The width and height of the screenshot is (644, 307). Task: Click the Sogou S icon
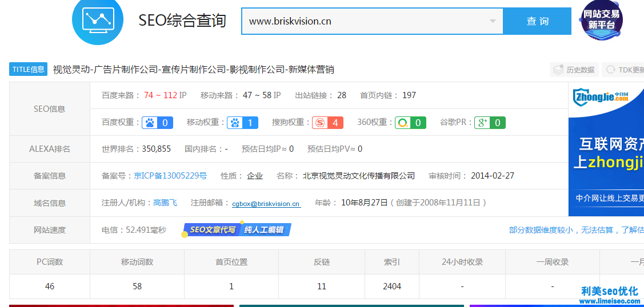coord(320,123)
